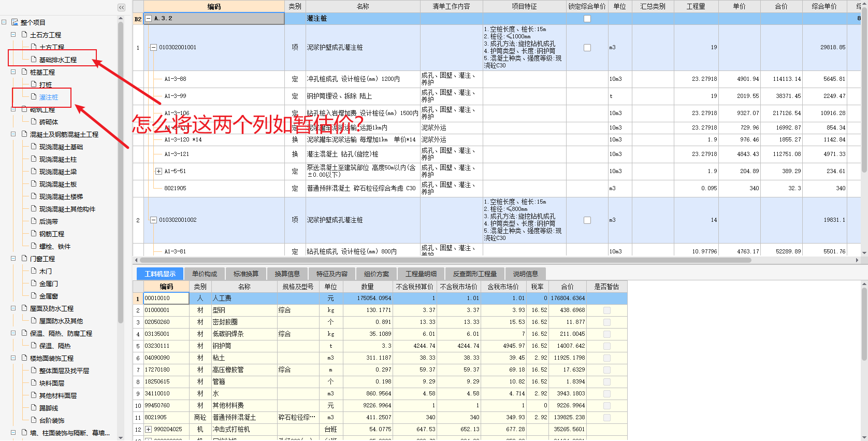Open the 换算信息 tab
This screenshot has width=868, height=441.
(287, 274)
